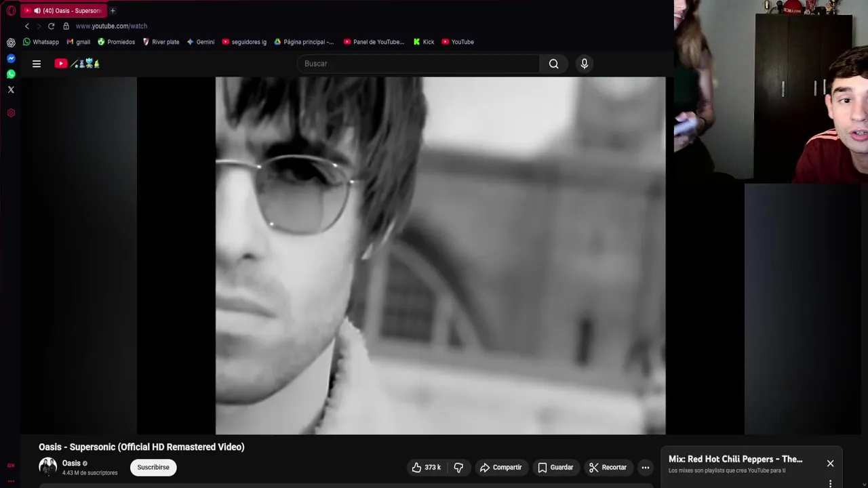The image size is (868, 488).
Task: Open the River plate bookmark
Action: tap(161, 42)
